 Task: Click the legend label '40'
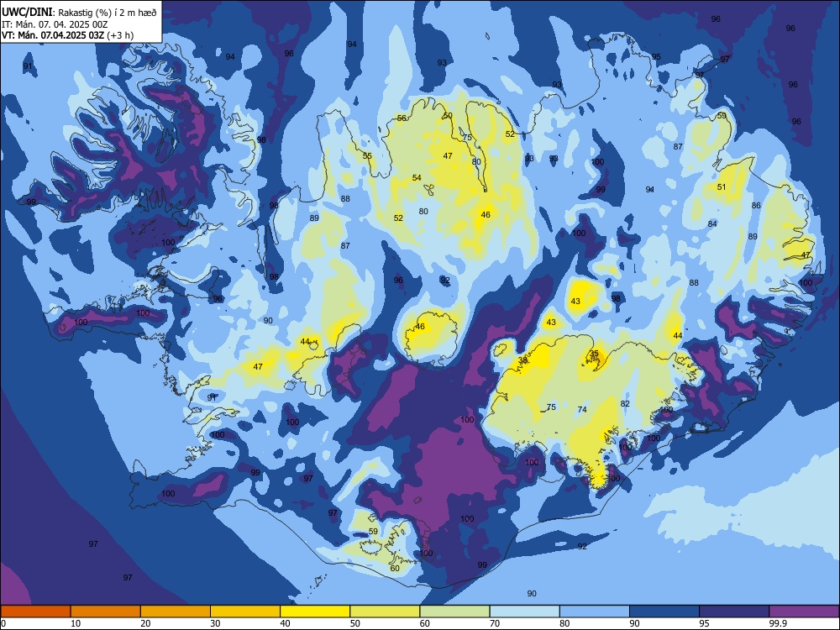pos(285,623)
